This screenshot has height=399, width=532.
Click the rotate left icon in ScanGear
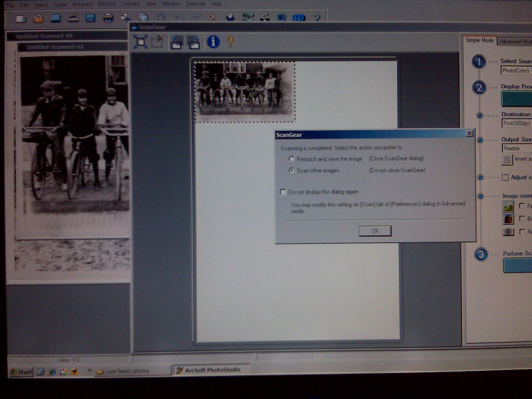point(177,42)
